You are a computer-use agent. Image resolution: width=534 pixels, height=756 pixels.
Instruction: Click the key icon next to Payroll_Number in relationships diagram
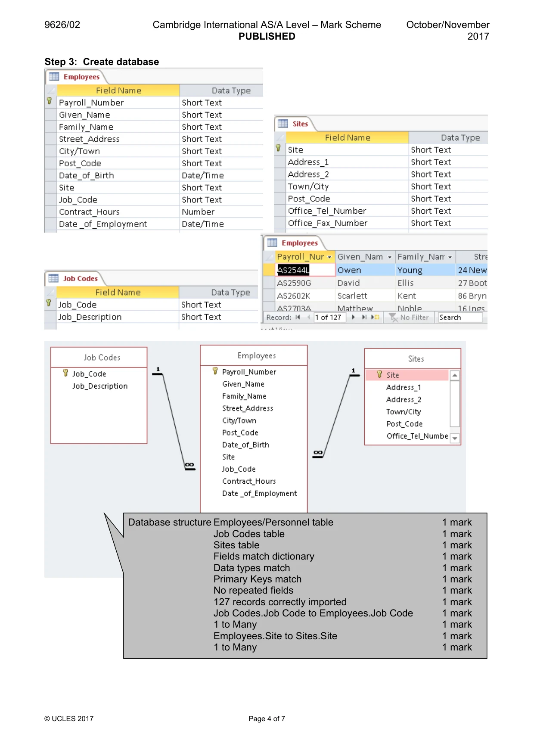(x=215, y=371)
